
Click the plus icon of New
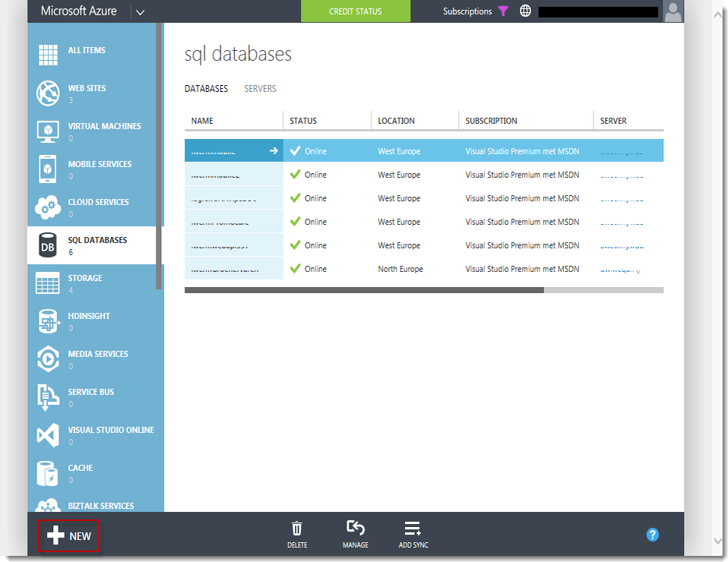(x=55, y=535)
